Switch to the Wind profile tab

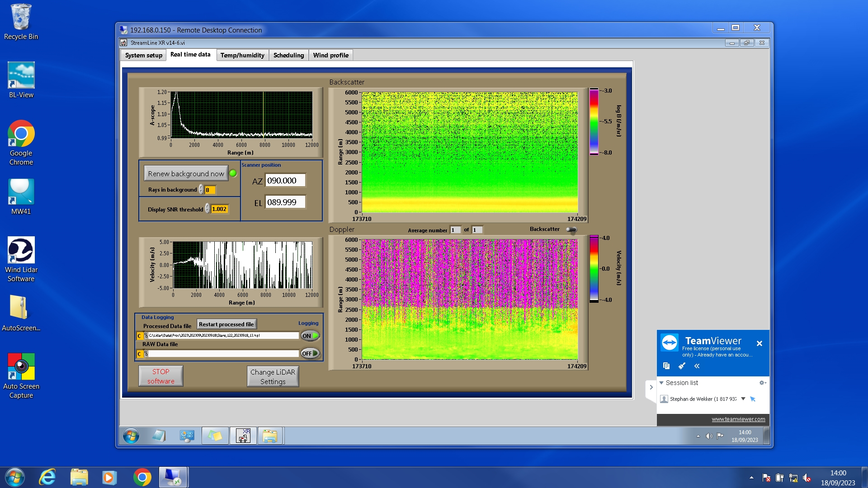click(330, 55)
